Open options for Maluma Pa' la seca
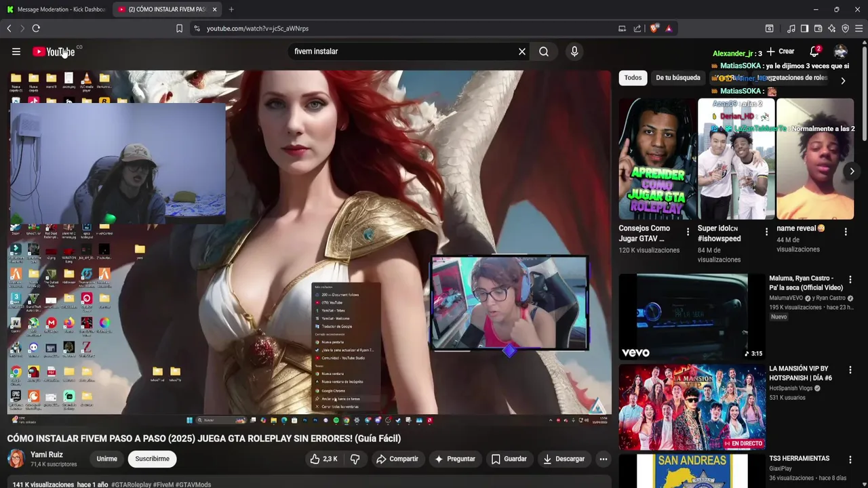868x488 pixels. pos(850,279)
